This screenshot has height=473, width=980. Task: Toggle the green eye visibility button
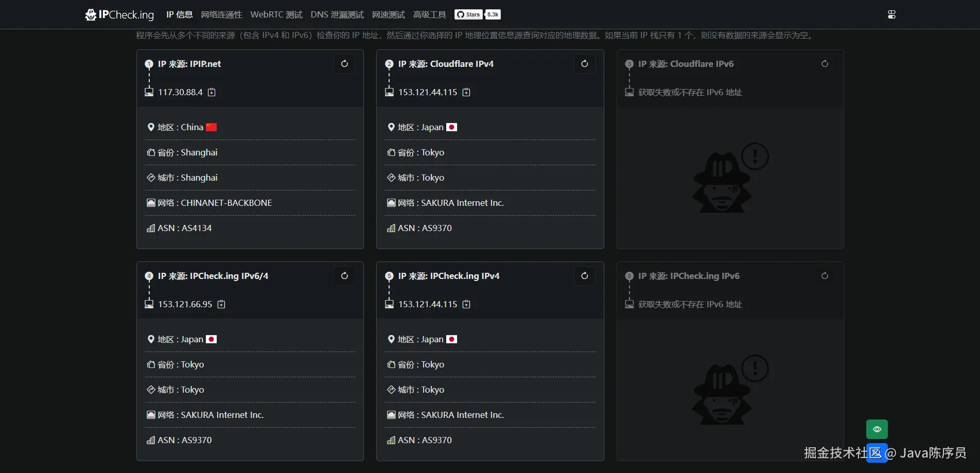(x=877, y=429)
